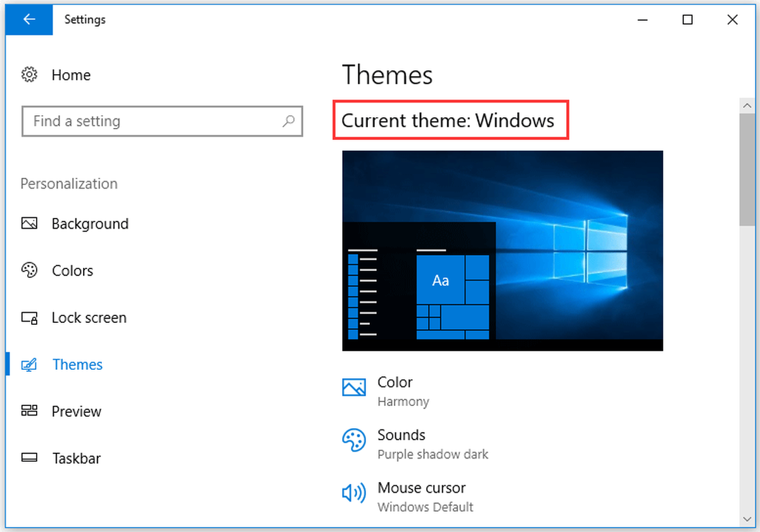Click the Taskbar icon in sidebar
The height and width of the screenshot is (532, 760).
click(x=29, y=458)
